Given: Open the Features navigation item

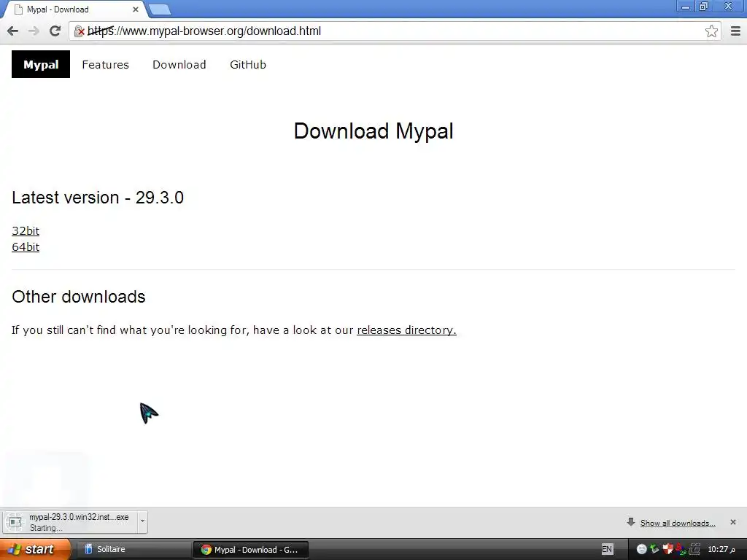Looking at the screenshot, I should pos(105,64).
